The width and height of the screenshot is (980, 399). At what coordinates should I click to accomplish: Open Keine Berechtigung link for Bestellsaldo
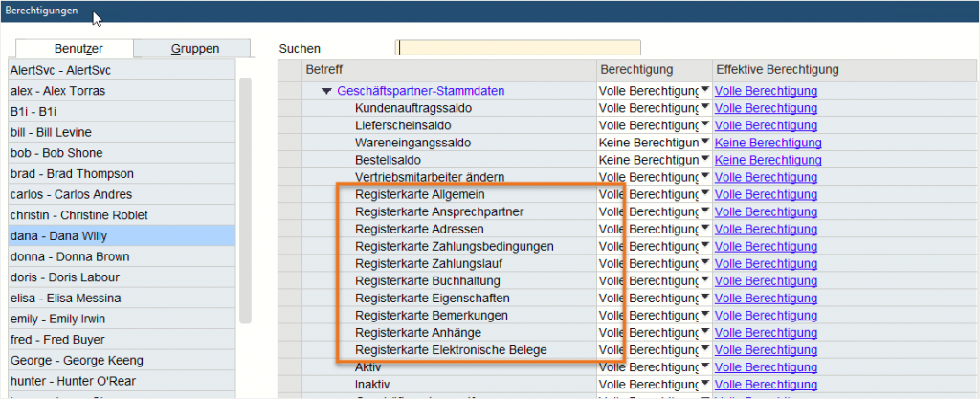[x=768, y=160]
